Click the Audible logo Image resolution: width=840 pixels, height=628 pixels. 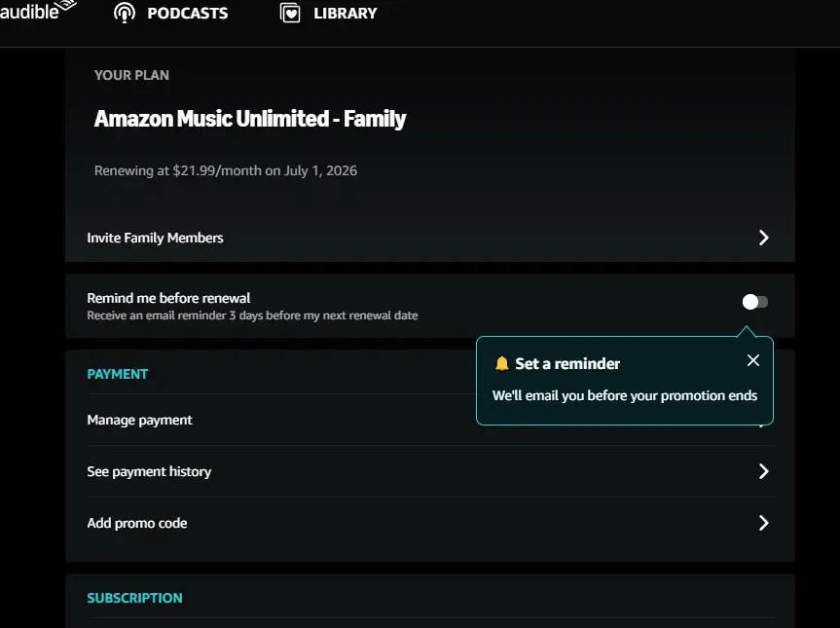38,11
